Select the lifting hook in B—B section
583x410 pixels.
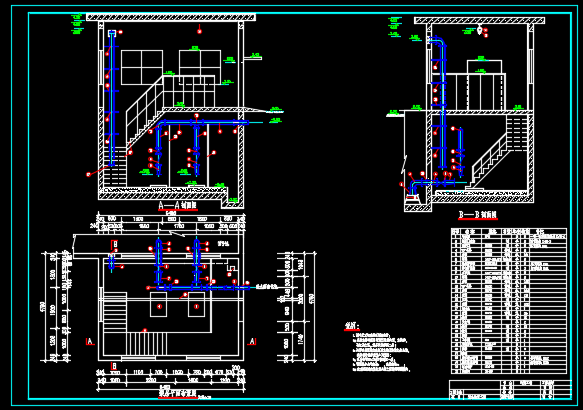[480, 30]
